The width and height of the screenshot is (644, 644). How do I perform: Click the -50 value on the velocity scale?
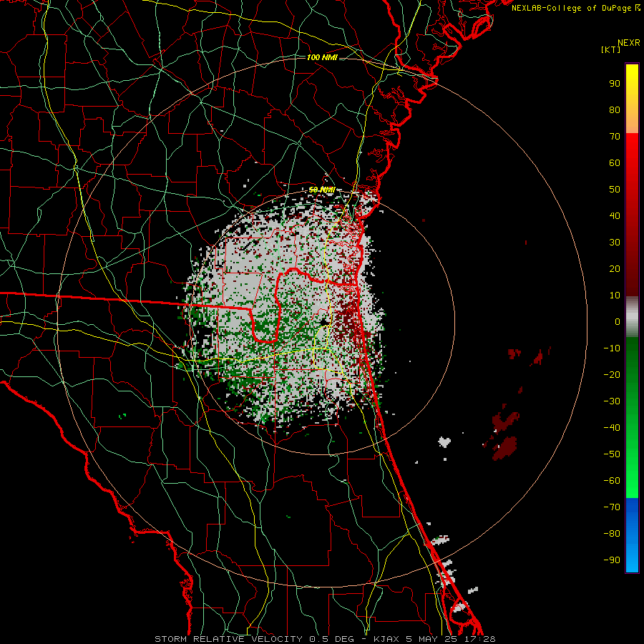click(612, 454)
